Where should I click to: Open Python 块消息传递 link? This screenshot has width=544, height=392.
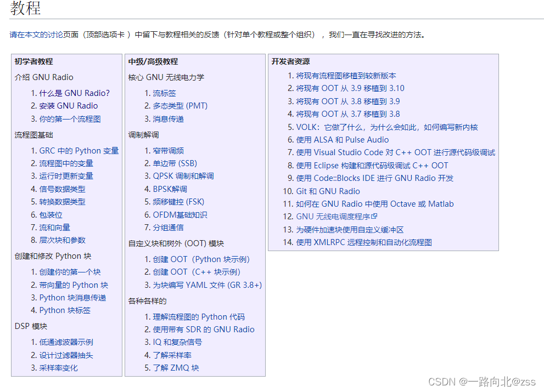72,298
